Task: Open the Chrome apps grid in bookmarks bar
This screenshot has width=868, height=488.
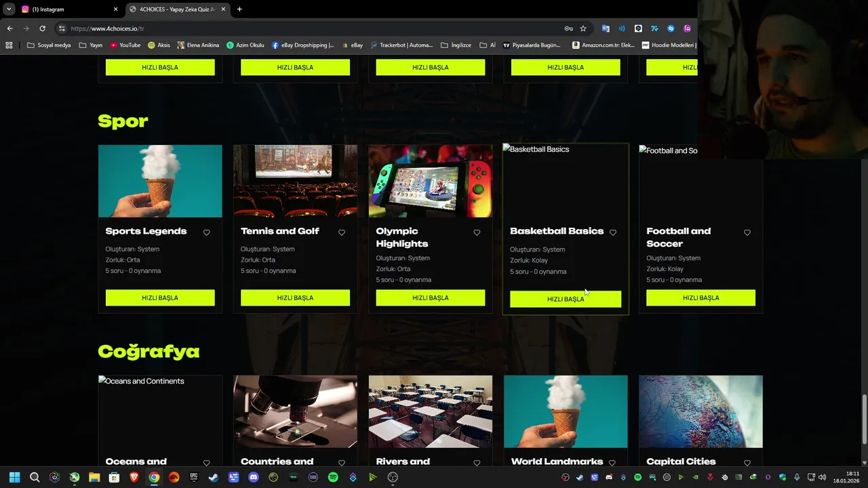Action: (9, 45)
